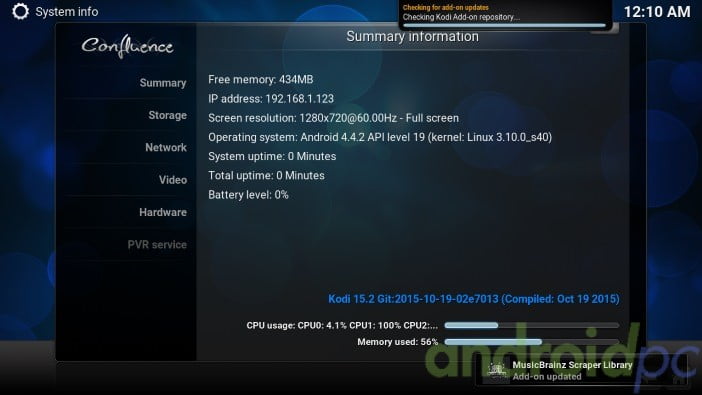Click the Screen resolution 1280x720 line
The image size is (702, 395).
pos(334,118)
